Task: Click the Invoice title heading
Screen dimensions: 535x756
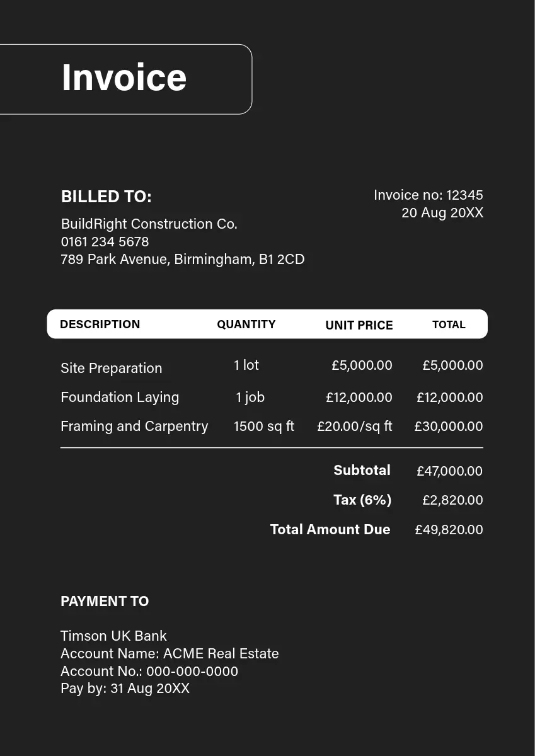Action: tap(124, 78)
